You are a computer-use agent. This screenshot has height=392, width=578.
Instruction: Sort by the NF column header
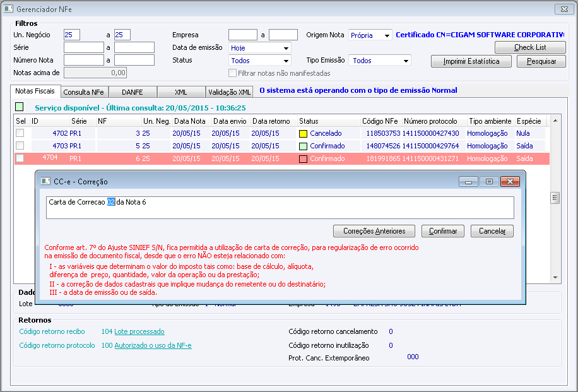119,121
